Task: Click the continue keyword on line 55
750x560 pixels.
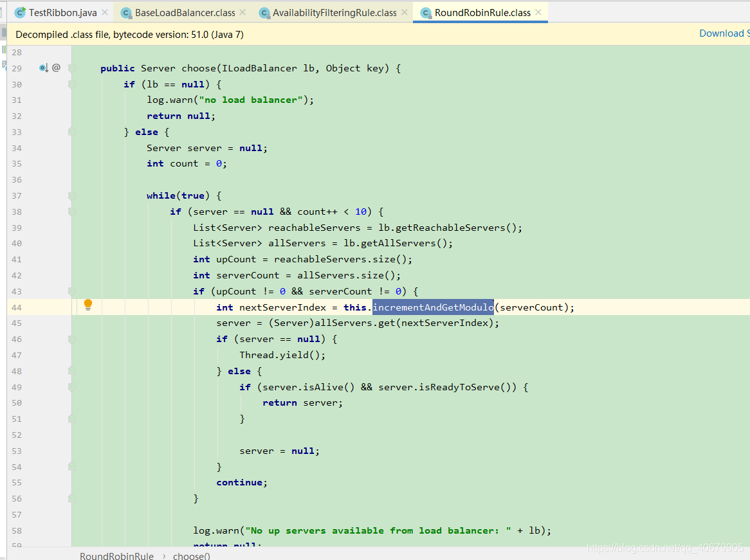Action: click(x=239, y=483)
